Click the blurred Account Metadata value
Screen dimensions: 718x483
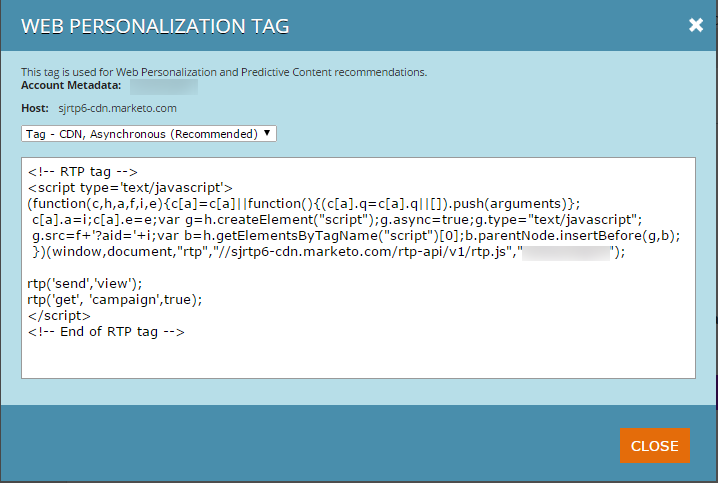[x=164, y=87]
